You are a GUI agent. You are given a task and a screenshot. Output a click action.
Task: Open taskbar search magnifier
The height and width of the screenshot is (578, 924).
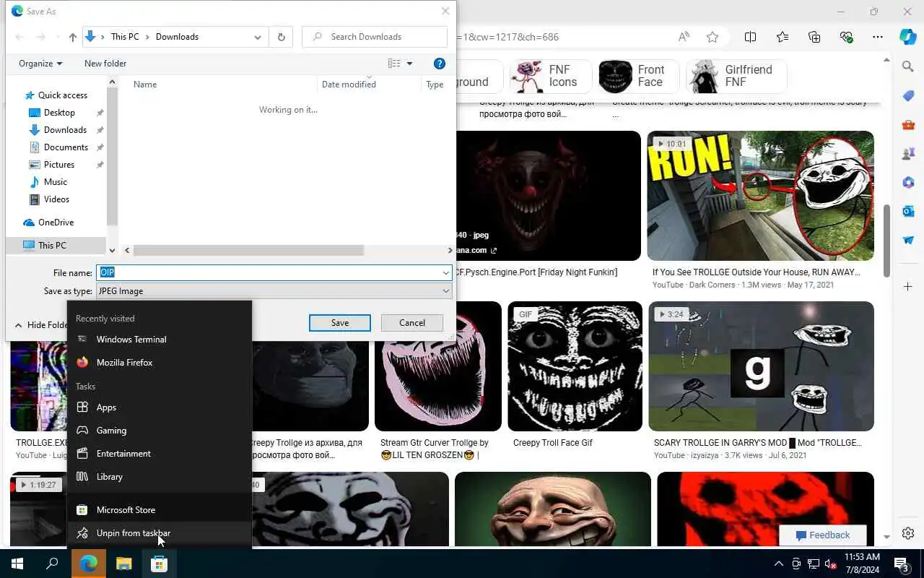(52, 564)
